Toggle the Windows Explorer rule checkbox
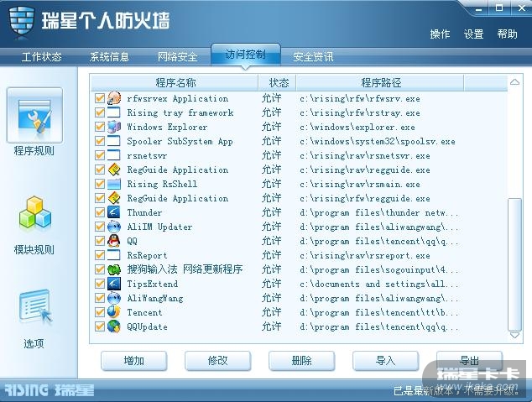 click(100, 127)
